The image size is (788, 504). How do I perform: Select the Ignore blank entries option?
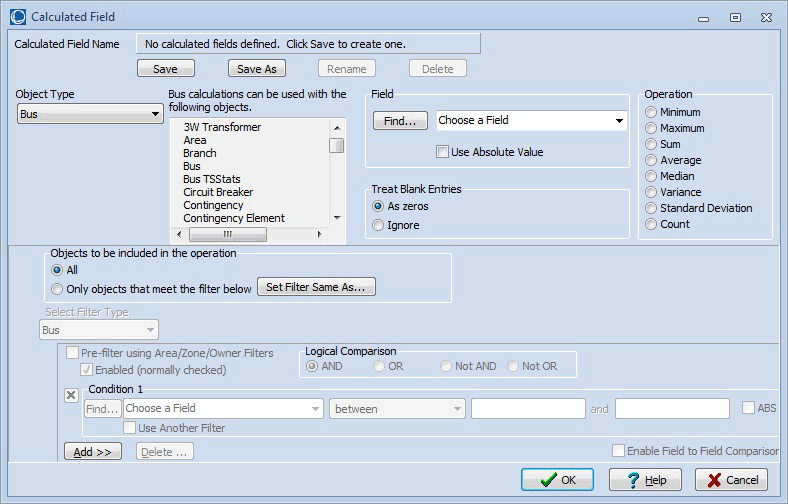(x=378, y=225)
